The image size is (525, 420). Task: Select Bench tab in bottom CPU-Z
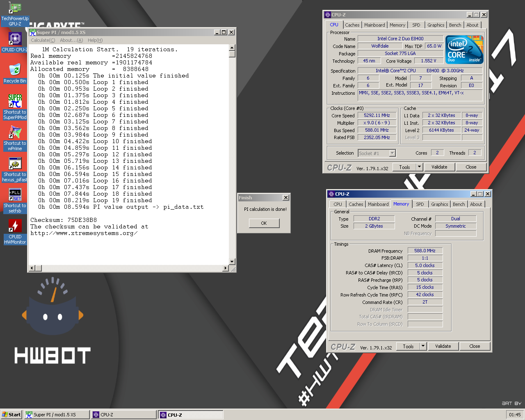click(459, 204)
